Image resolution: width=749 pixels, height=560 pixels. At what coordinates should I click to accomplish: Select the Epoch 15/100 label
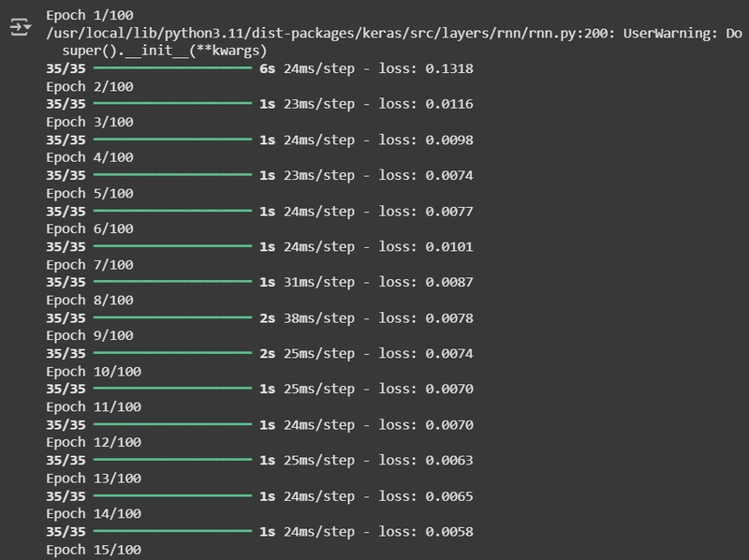[x=94, y=550]
